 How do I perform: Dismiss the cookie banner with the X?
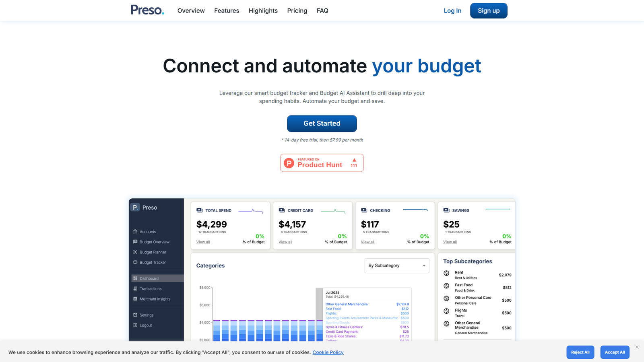tap(636, 346)
